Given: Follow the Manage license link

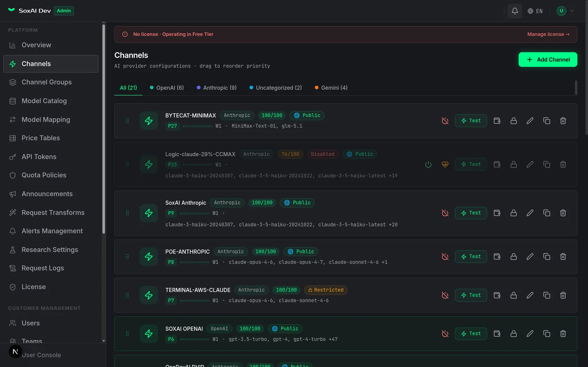Looking at the screenshot, I should (x=548, y=34).
